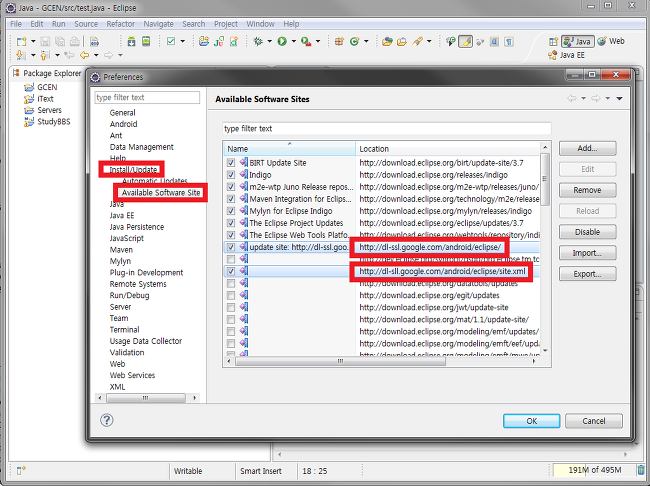Click the Open Task checkbox-style toolbar icon
Viewport: 650px width, 486px height.
tap(171, 41)
